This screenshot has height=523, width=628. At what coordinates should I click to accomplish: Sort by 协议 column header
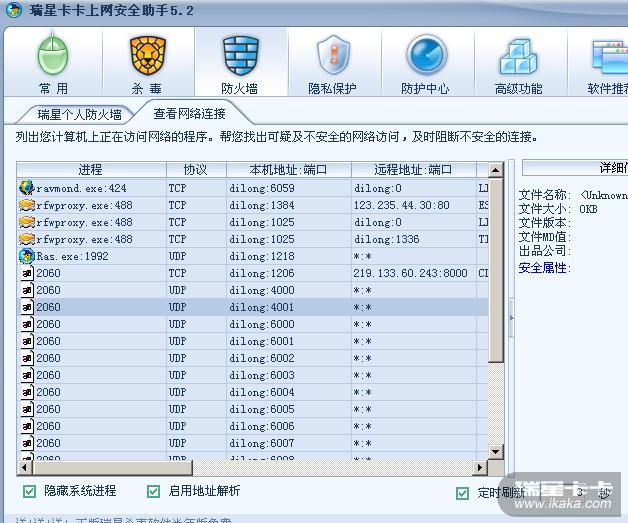click(x=196, y=169)
